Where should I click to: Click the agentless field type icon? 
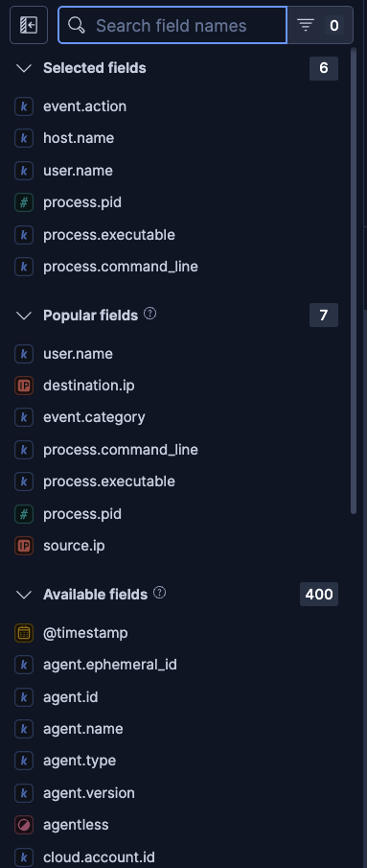point(24,825)
